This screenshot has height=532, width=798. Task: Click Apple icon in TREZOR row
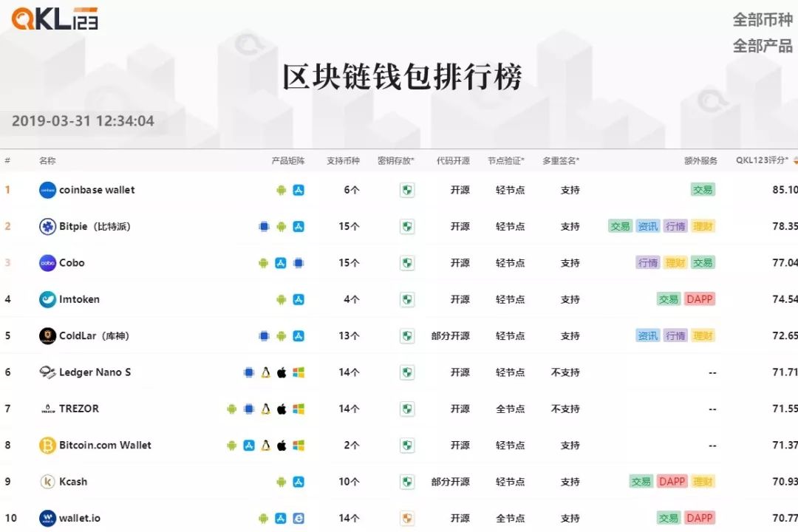pyautogui.click(x=282, y=409)
